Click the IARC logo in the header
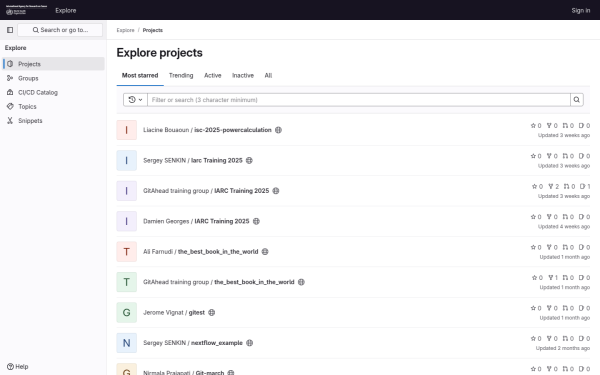Viewport: 600px width, 375px height. pyautogui.click(x=26, y=10)
